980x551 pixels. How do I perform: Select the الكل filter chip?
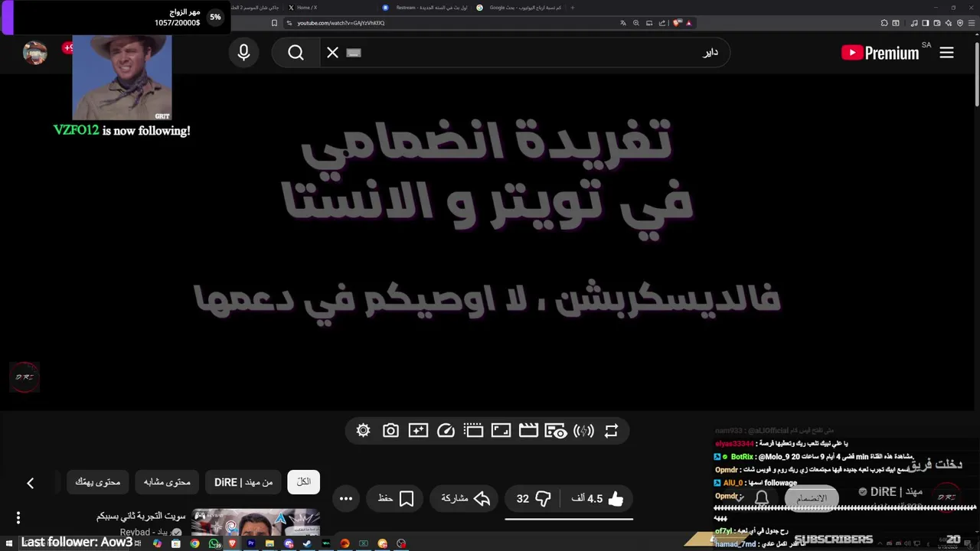[x=303, y=482]
